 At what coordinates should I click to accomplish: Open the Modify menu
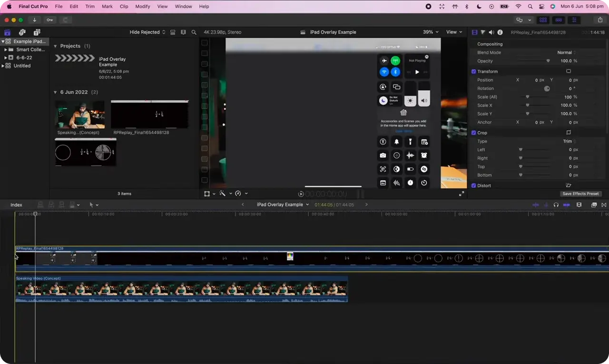point(142,7)
